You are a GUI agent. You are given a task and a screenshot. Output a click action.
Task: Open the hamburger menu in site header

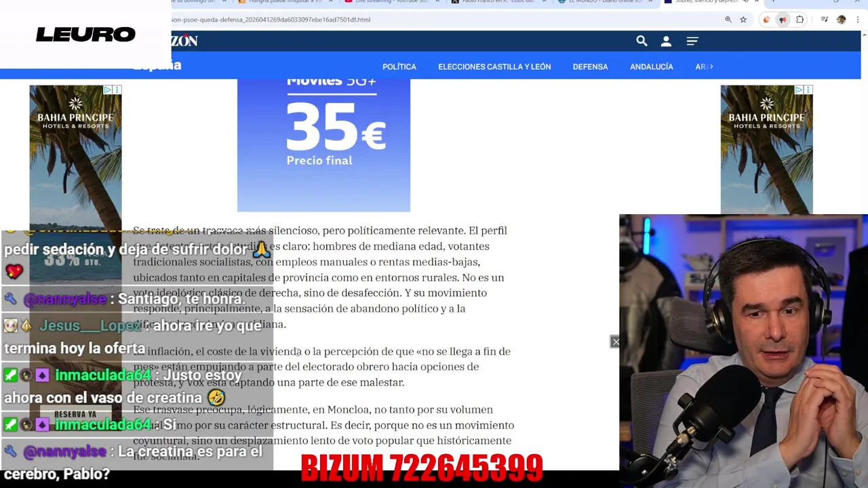coord(692,41)
